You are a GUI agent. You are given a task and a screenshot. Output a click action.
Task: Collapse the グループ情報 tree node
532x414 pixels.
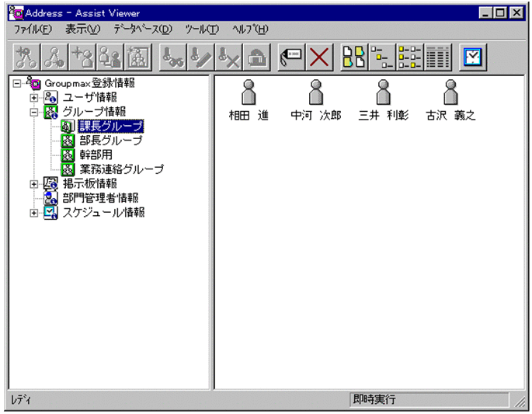coord(33,113)
